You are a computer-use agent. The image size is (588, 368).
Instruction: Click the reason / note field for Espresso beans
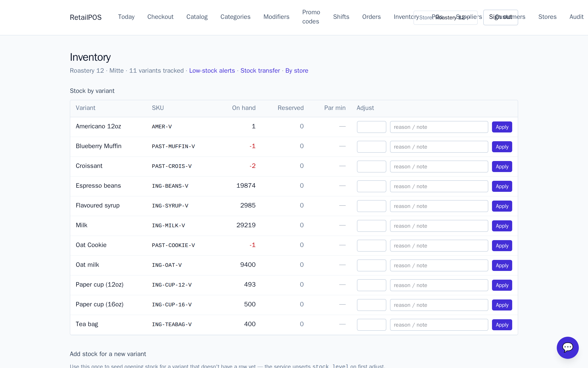click(439, 186)
